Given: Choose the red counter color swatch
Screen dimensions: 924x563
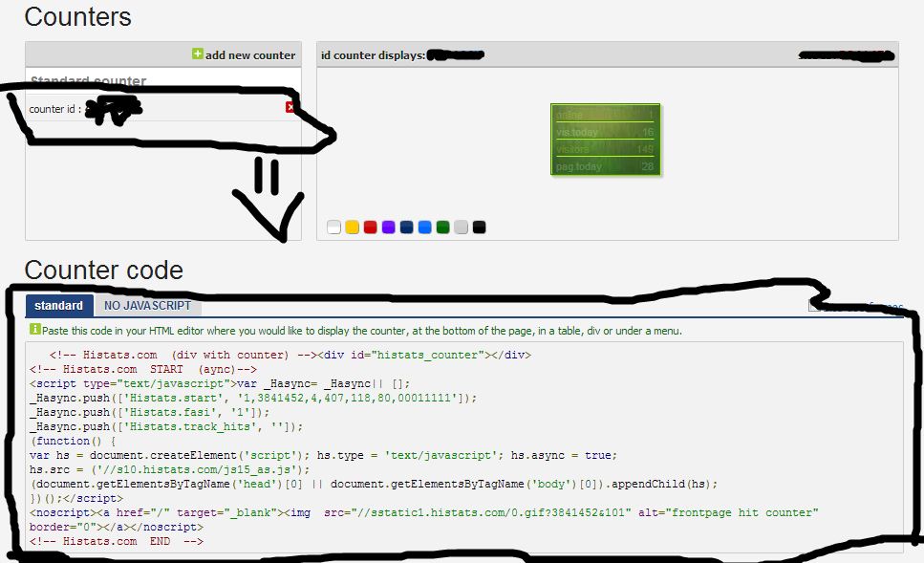Looking at the screenshot, I should [370, 227].
